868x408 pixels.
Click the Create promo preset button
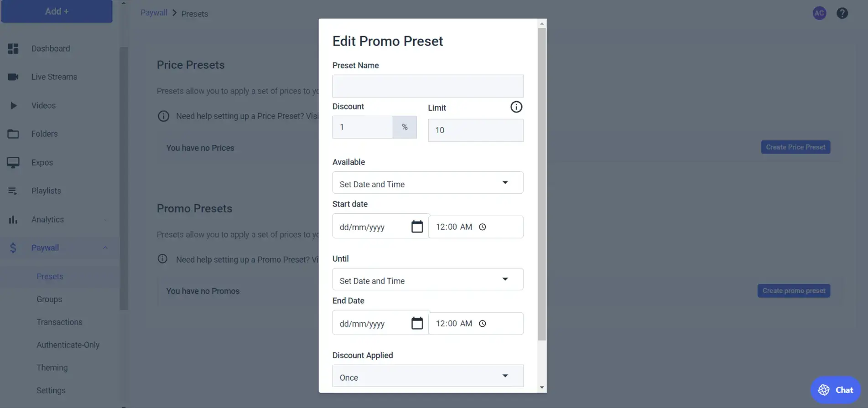(x=794, y=290)
